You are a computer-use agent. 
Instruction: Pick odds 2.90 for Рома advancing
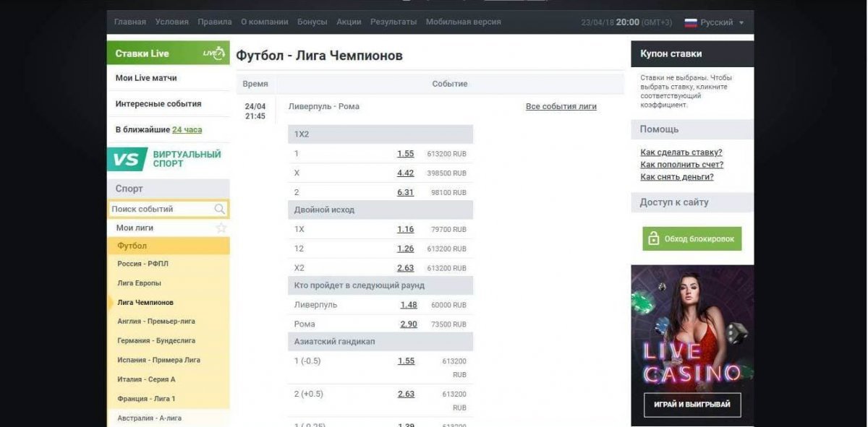pos(409,324)
